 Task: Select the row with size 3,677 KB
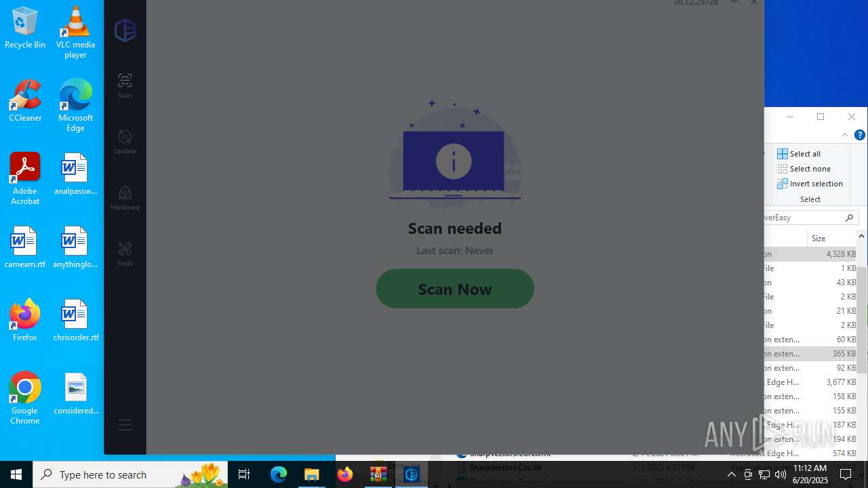coord(810,382)
